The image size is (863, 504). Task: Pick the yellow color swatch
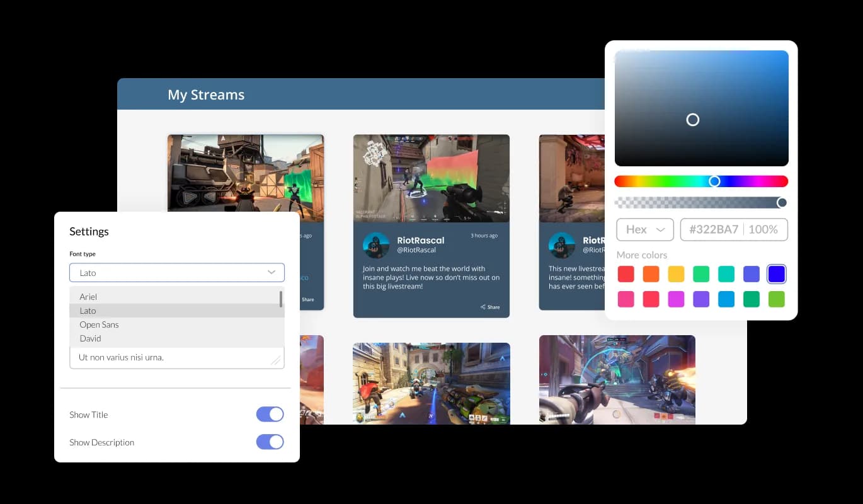(x=676, y=274)
